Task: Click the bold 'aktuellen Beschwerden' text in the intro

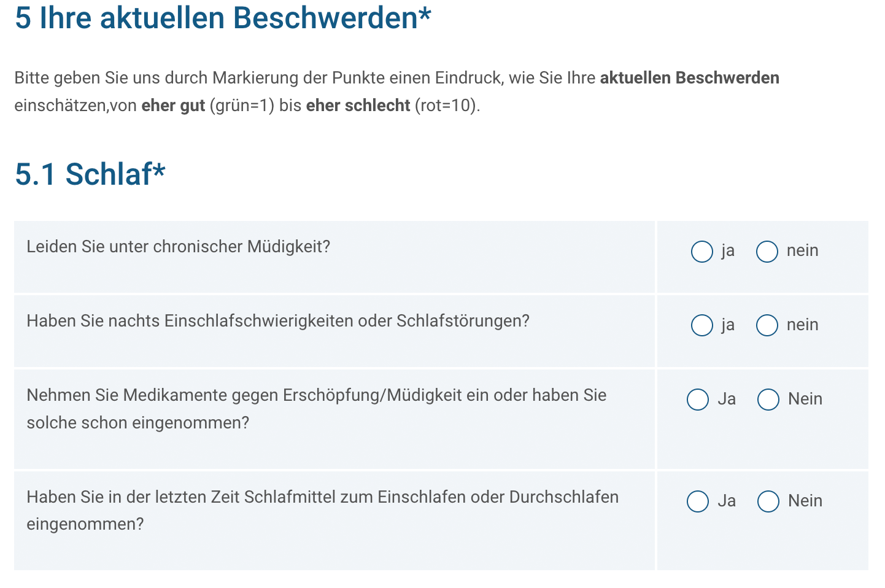Action: [690, 78]
